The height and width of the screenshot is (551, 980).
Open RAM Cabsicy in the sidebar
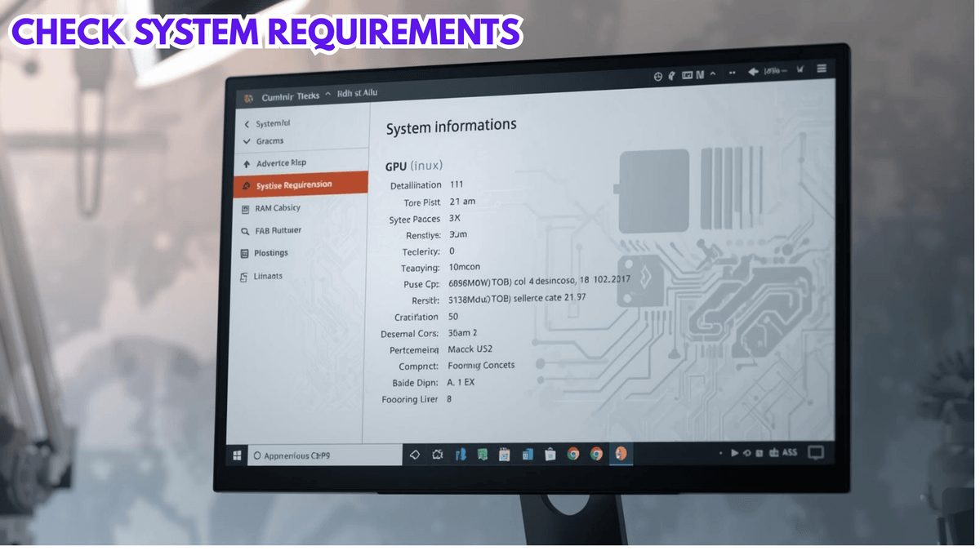coord(278,208)
